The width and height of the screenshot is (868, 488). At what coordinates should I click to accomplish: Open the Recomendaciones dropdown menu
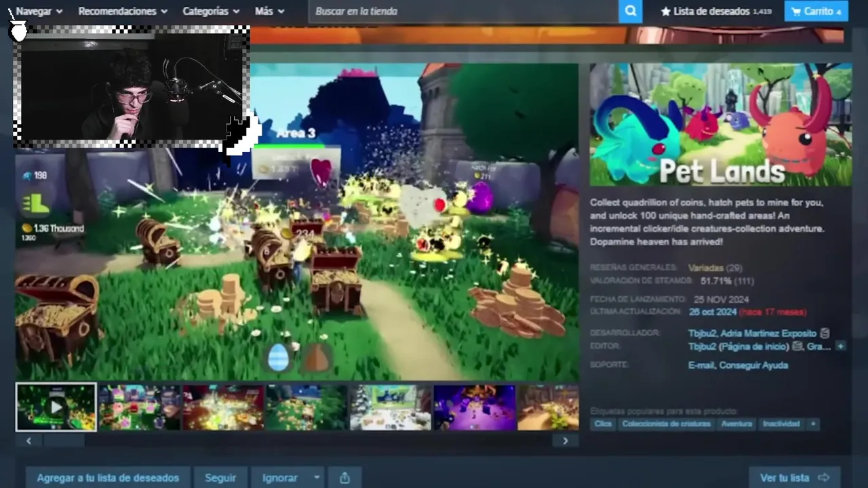[x=123, y=11]
